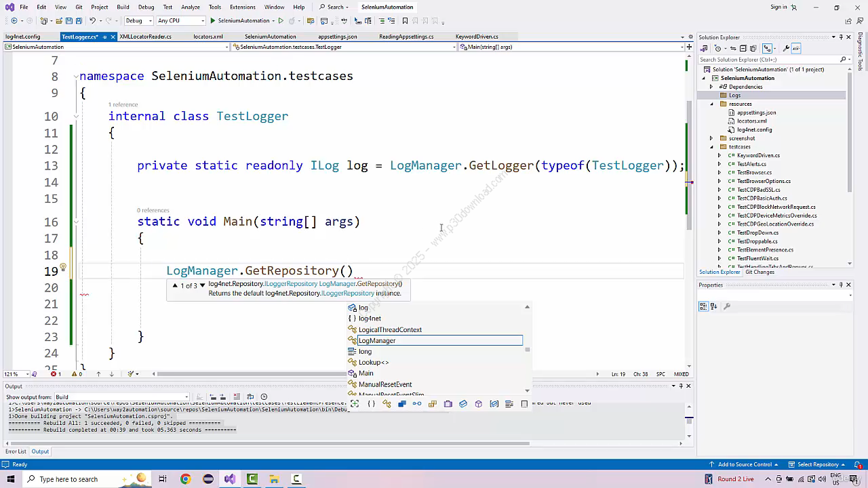Toggle pin on TestLogger.cs tab
Image resolution: width=868 pixels, height=488 pixels.
pos(104,37)
